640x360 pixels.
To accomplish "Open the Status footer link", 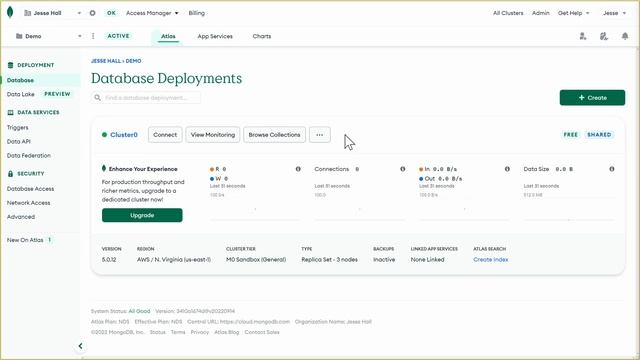I will pyautogui.click(x=158, y=332).
